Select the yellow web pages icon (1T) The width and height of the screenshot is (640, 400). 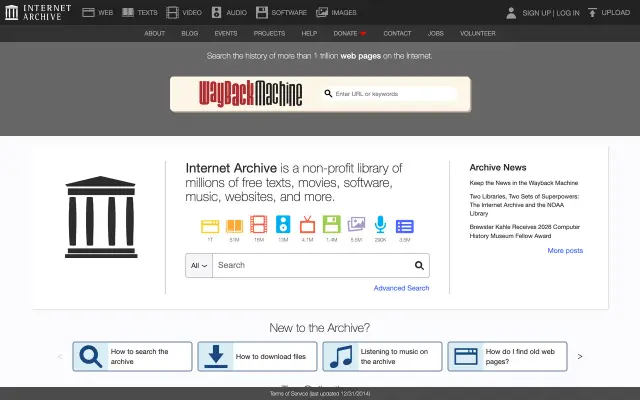tap(210, 226)
